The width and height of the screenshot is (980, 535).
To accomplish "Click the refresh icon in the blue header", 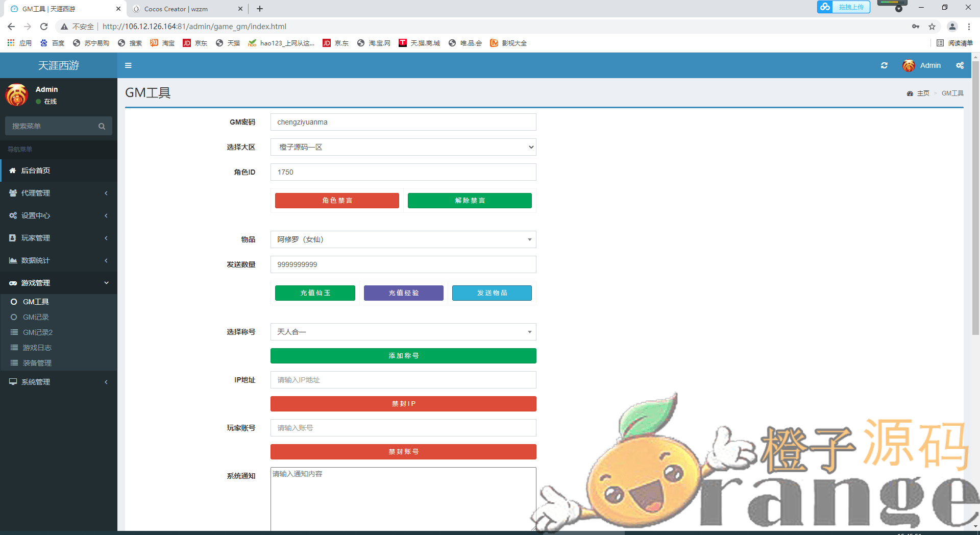I will click(x=884, y=65).
